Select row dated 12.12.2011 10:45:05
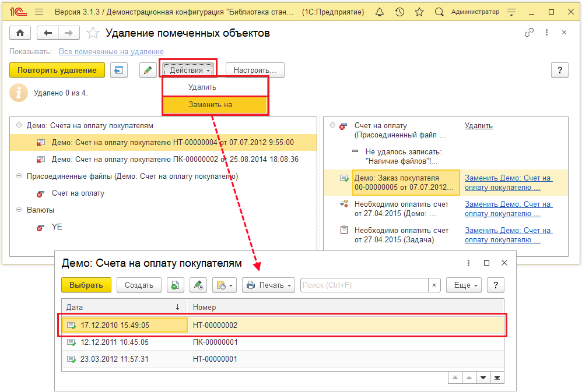 [x=283, y=342]
